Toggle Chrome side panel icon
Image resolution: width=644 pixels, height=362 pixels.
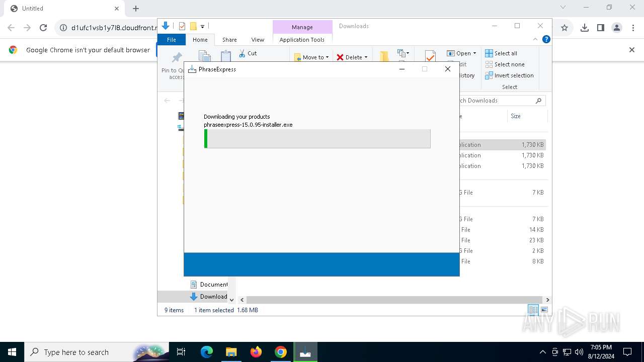601,28
